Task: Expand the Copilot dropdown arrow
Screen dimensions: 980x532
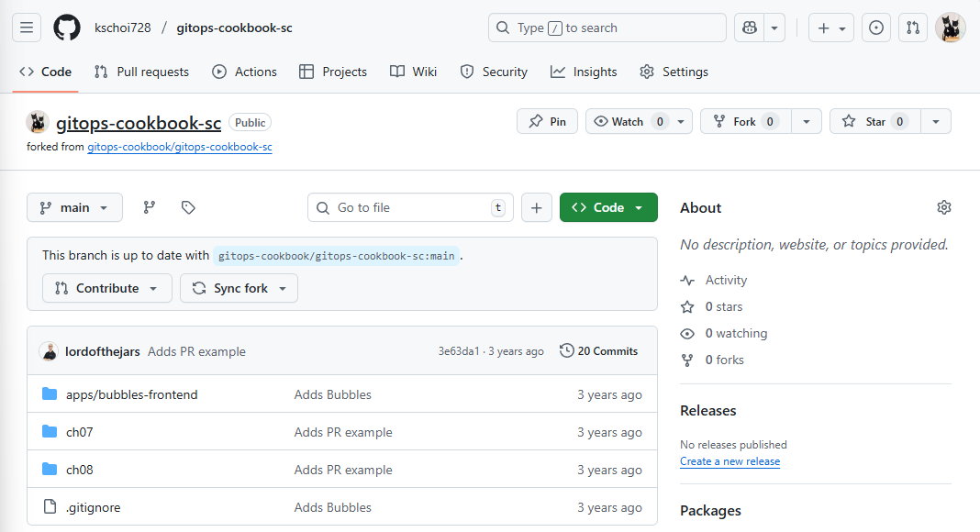Action: (x=774, y=28)
